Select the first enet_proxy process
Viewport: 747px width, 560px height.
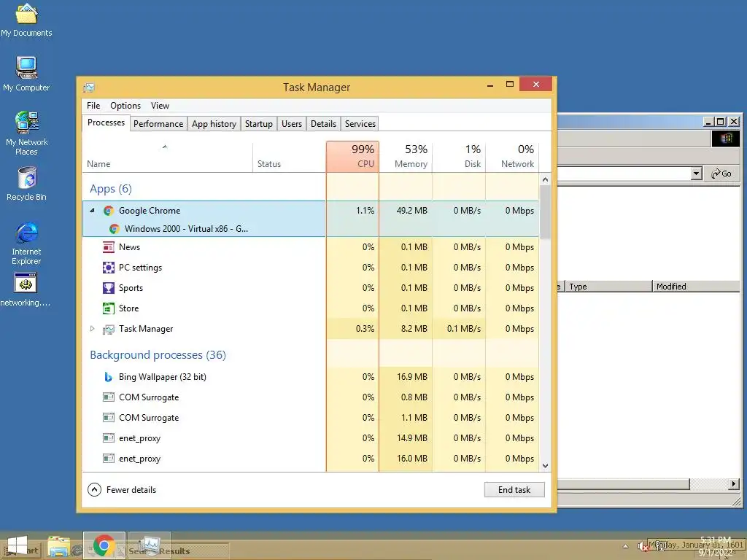[x=311, y=438]
